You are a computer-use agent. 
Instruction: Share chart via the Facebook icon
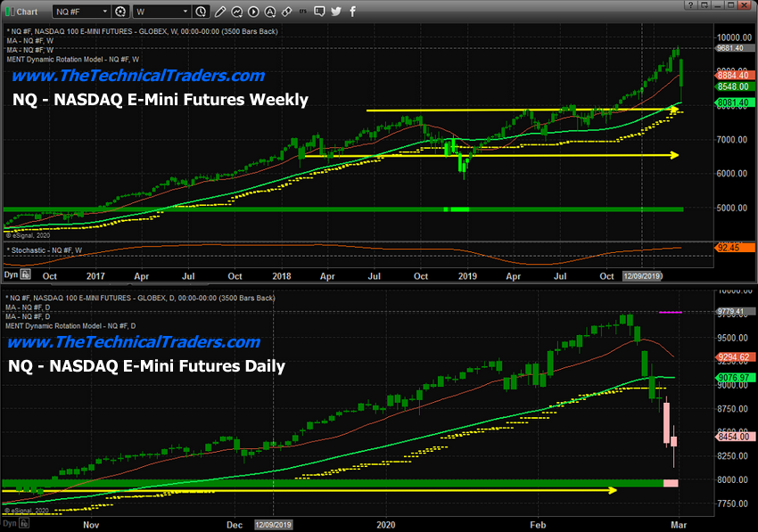[x=351, y=12]
